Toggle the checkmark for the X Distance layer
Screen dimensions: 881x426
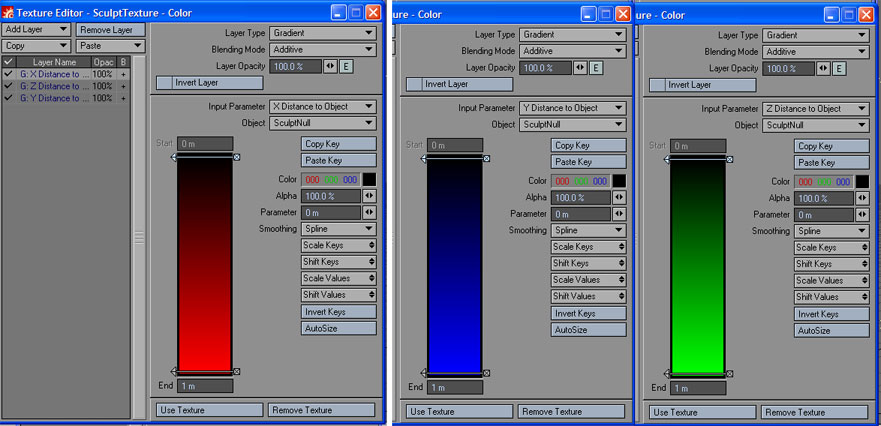(x=8, y=74)
